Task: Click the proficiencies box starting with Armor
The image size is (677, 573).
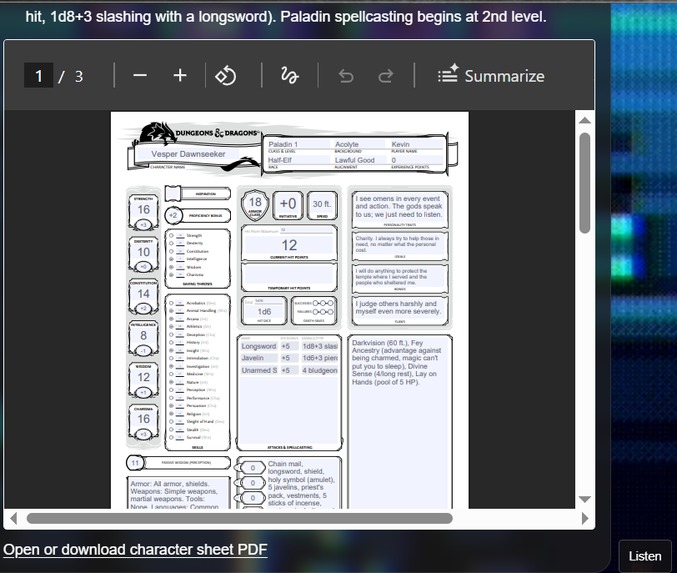Action: pos(178,493)
